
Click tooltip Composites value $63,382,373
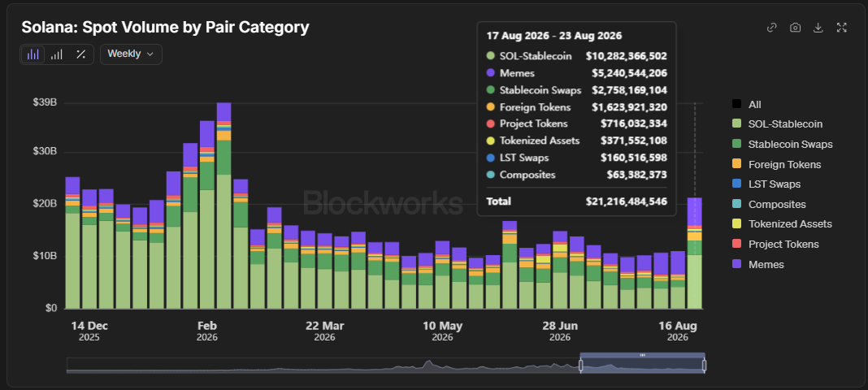636,175
